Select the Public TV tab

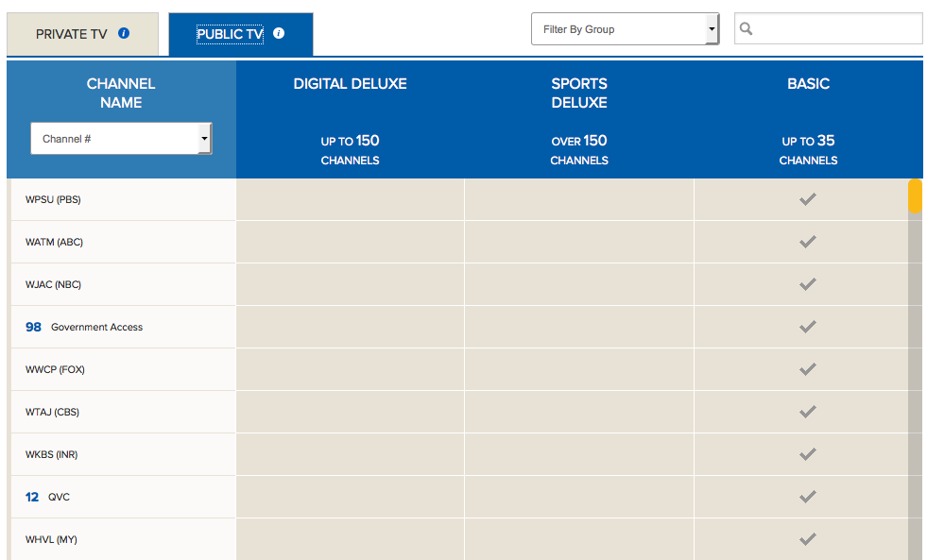point(230,35)
